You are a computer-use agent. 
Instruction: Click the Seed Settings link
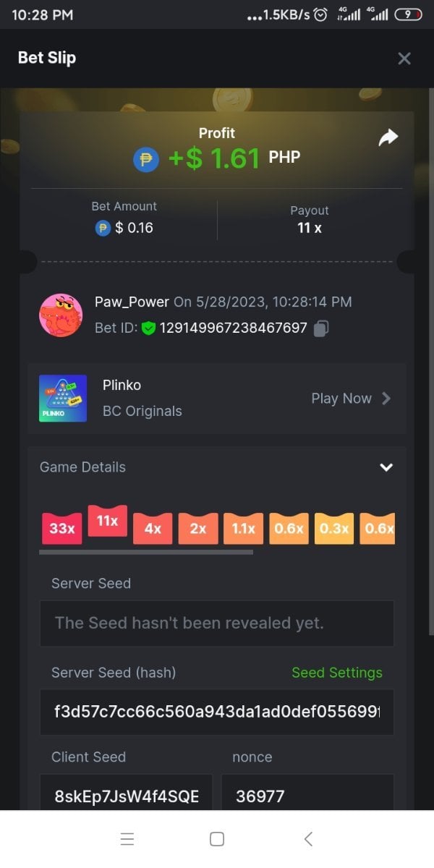tap(336, 673)
